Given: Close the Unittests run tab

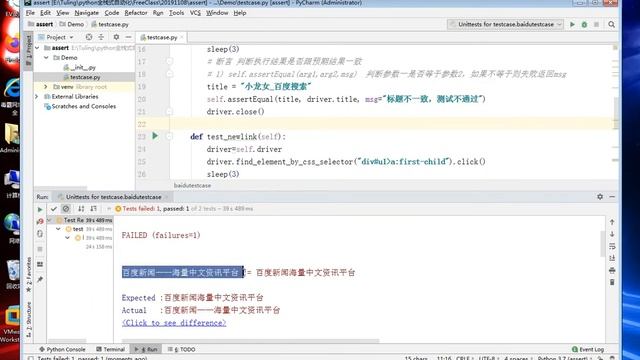Looking at the screenshot, I should coord(166,197).
